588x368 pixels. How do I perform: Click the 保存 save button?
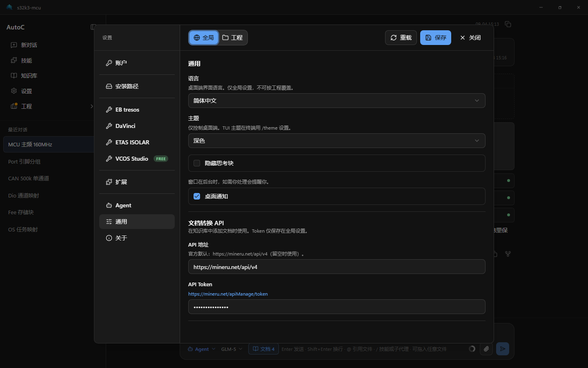click(x=436, y=38)
